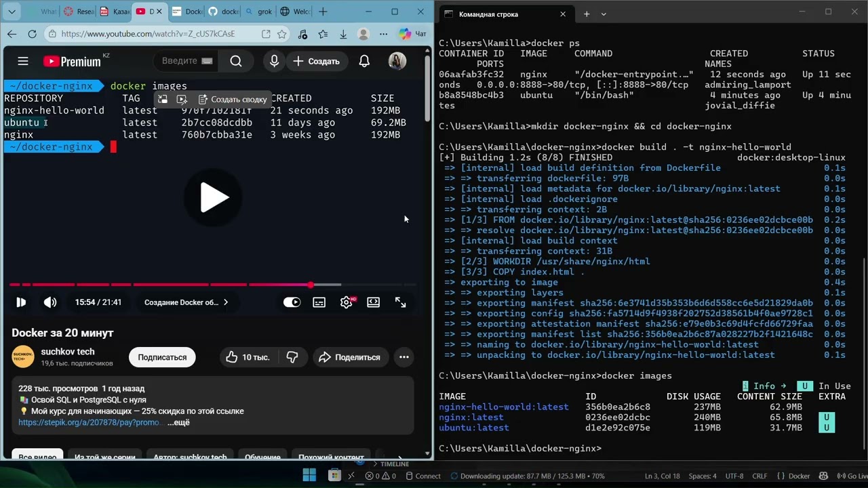Click the Создать create button
Image resolution: width=868 pixels, height=488 pixels.
pos(316,61)
